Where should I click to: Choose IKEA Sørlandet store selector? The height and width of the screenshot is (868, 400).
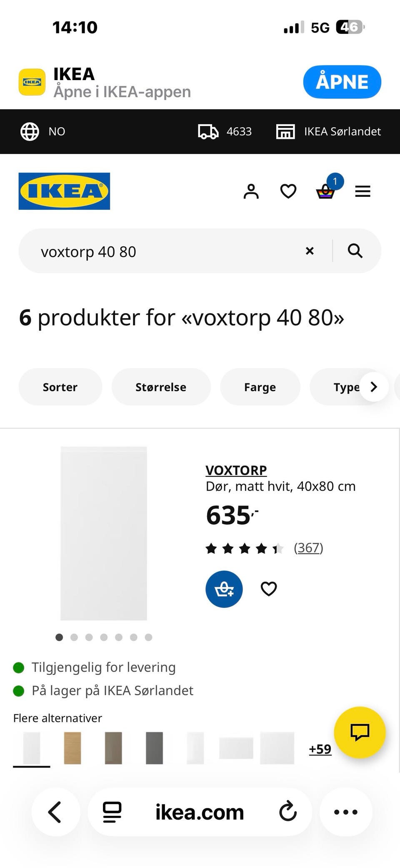(x=328, y=131)
